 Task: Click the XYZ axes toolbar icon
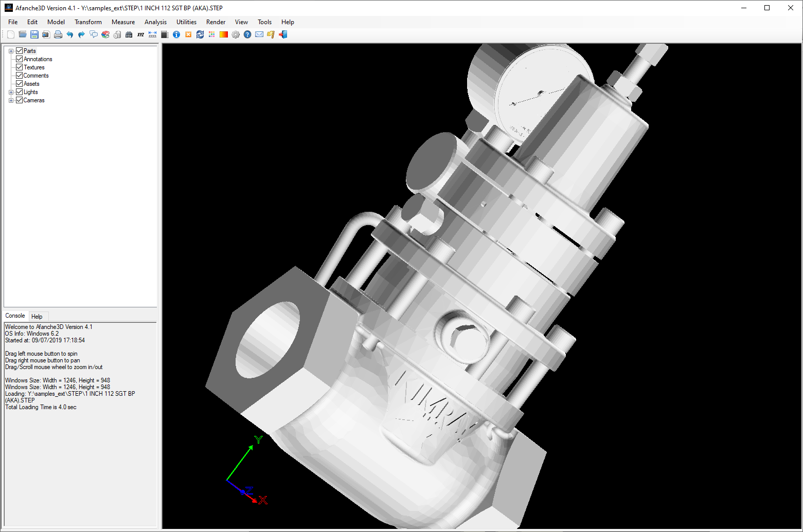(140, 34)
